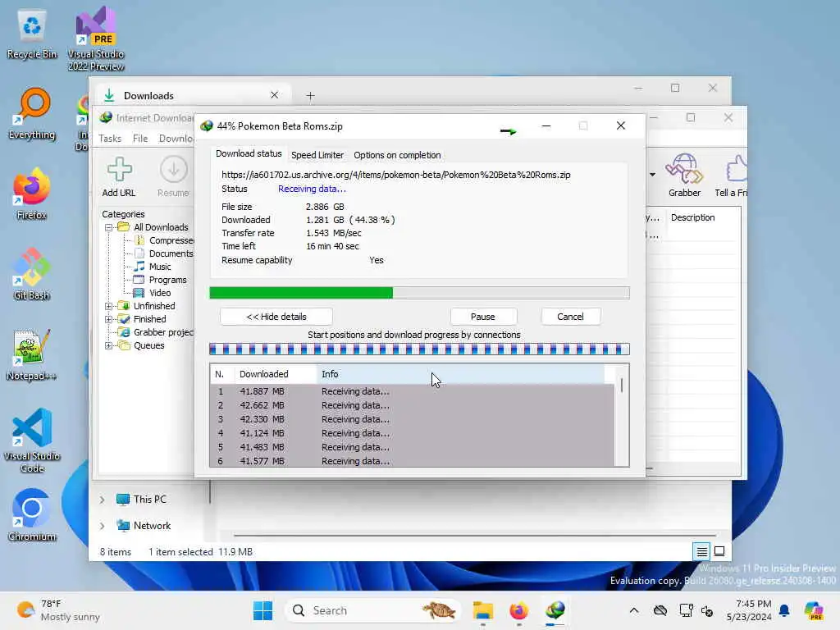Open the clock and date panel

749,610
